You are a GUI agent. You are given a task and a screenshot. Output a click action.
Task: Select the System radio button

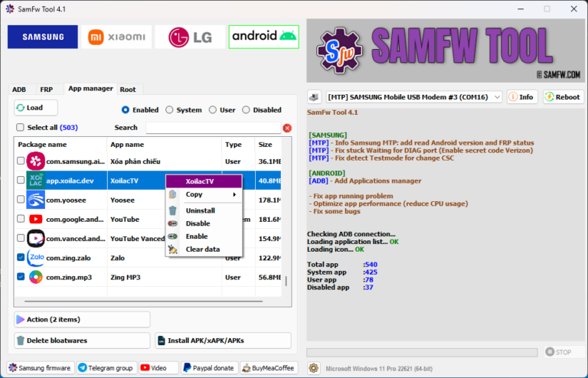(x=169, y=110)
